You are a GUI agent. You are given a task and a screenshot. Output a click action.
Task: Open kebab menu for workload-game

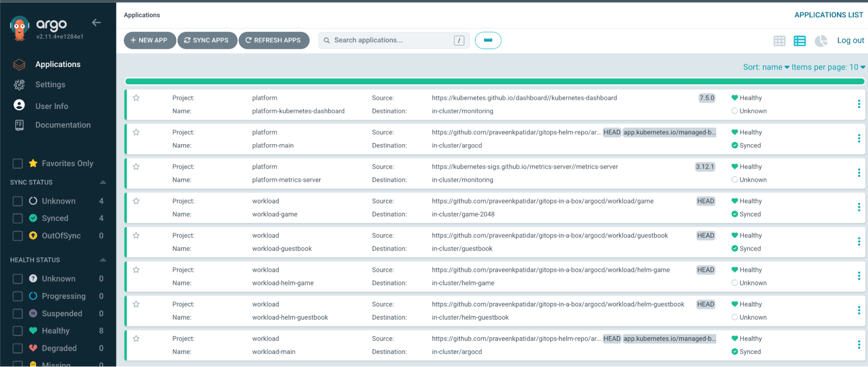click(859, 207)
